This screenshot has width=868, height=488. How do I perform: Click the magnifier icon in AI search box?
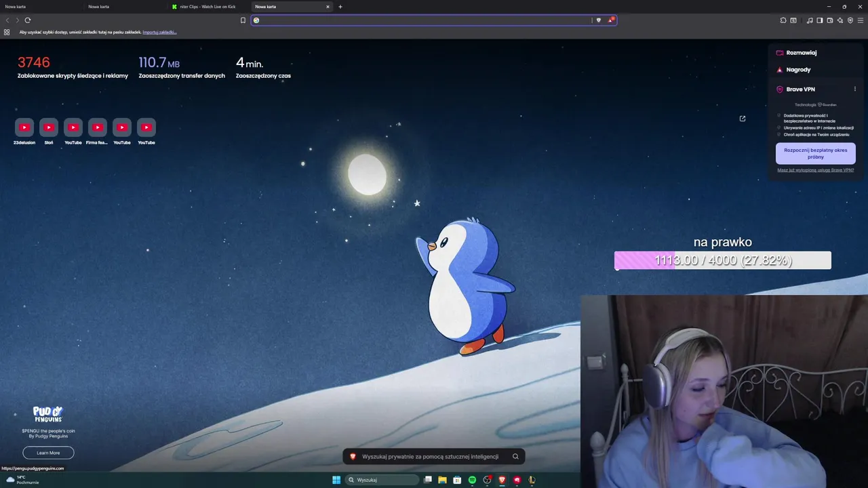[515, 456]
